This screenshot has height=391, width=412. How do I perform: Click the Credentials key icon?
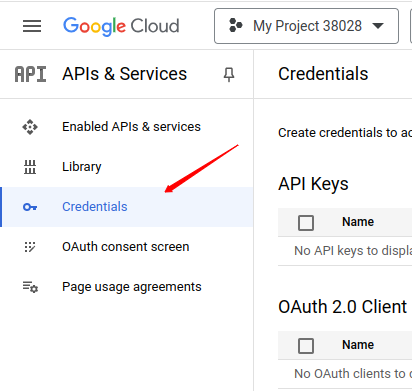point(30,207)
